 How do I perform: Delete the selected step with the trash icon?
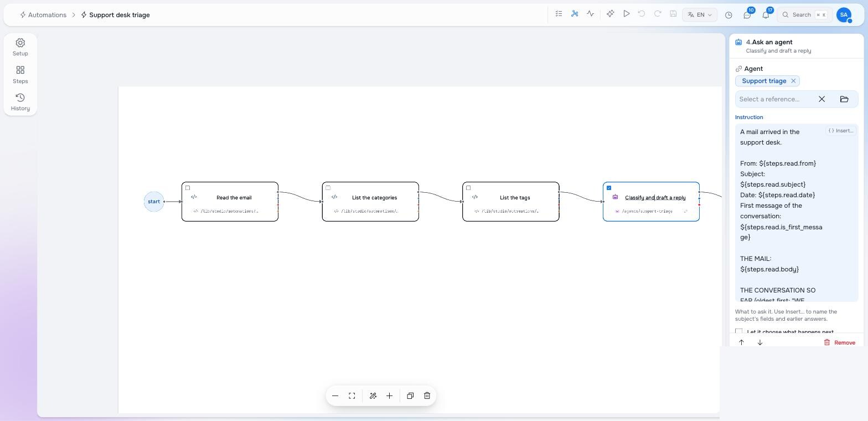pos(427,396)
